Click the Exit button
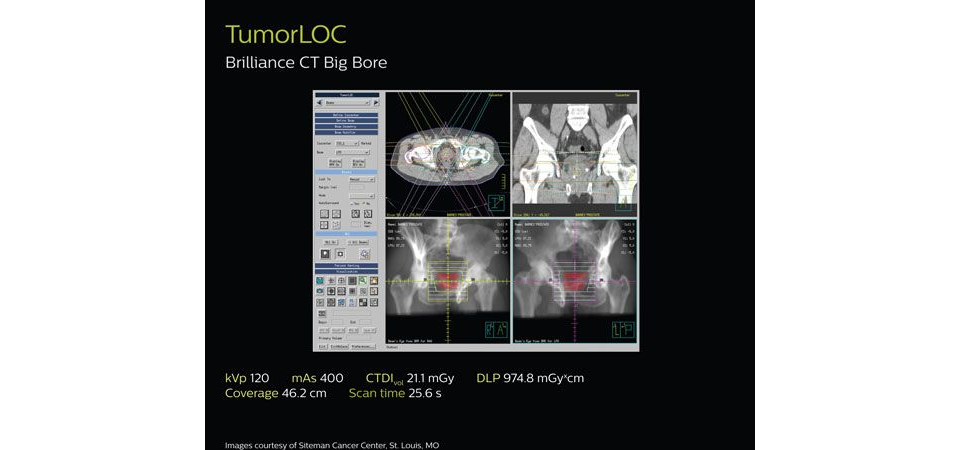The image size is (960, 450). point(323,347)
